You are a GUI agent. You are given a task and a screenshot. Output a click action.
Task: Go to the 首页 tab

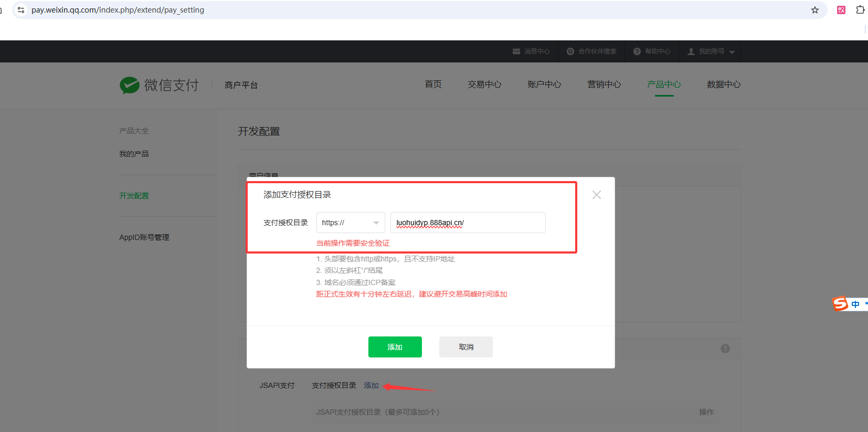tap(433, 85)
